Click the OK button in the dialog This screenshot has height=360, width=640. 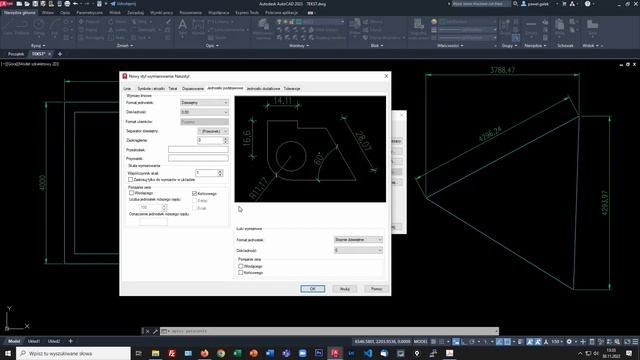(313, 289)
